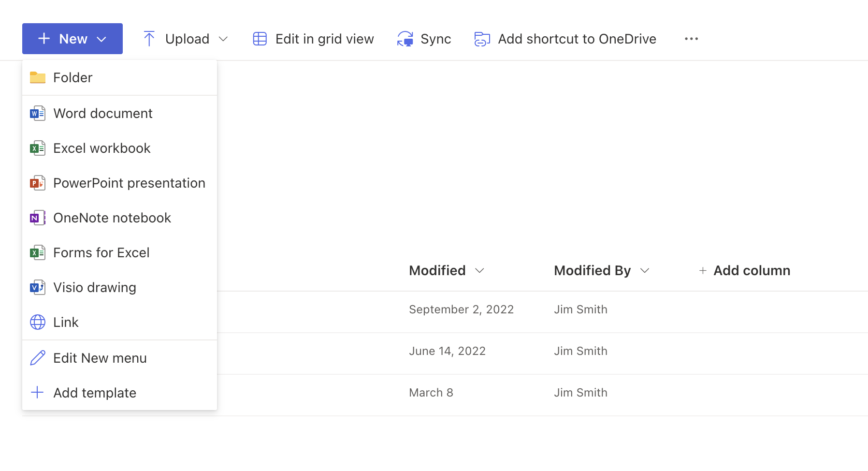
Task: Click the Excel workbook icon
Action: 38,148
